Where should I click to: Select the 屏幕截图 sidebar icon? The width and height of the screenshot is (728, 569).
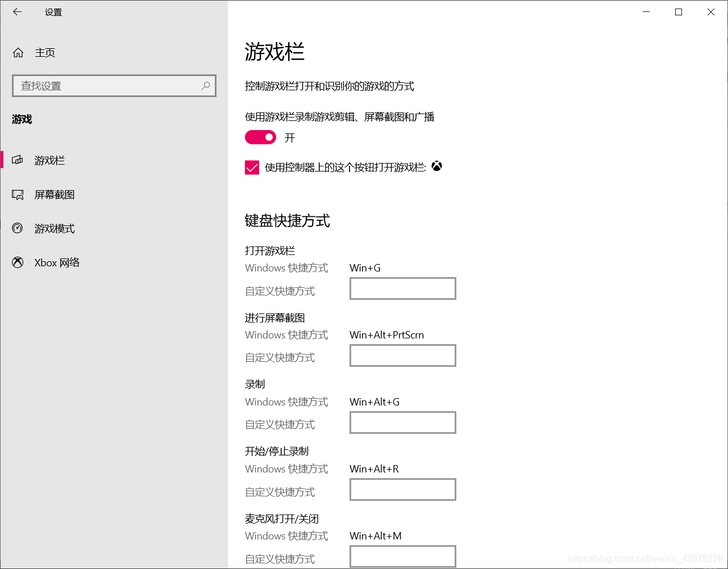click(18, 195)
